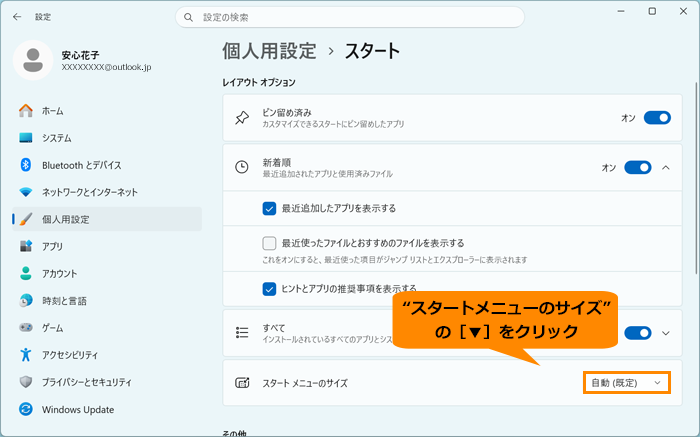
Task: Open アカウント settings
Action: [x=107, y=274]
